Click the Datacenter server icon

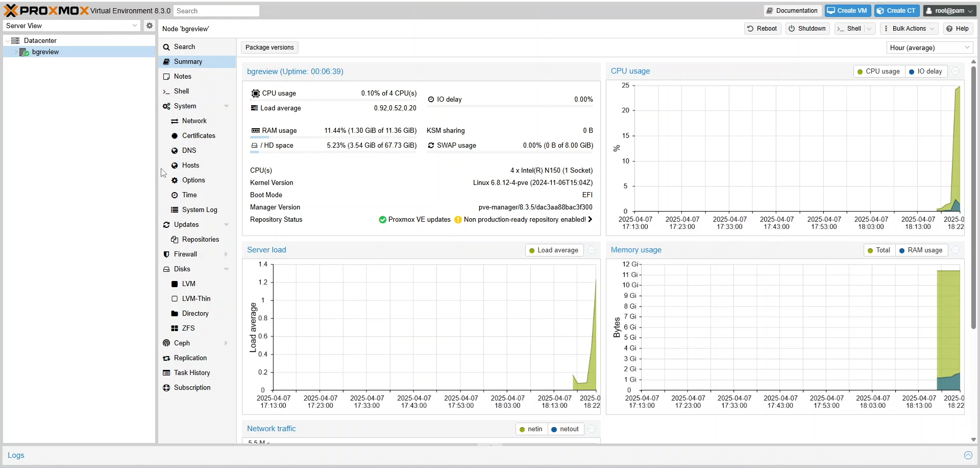15,40
